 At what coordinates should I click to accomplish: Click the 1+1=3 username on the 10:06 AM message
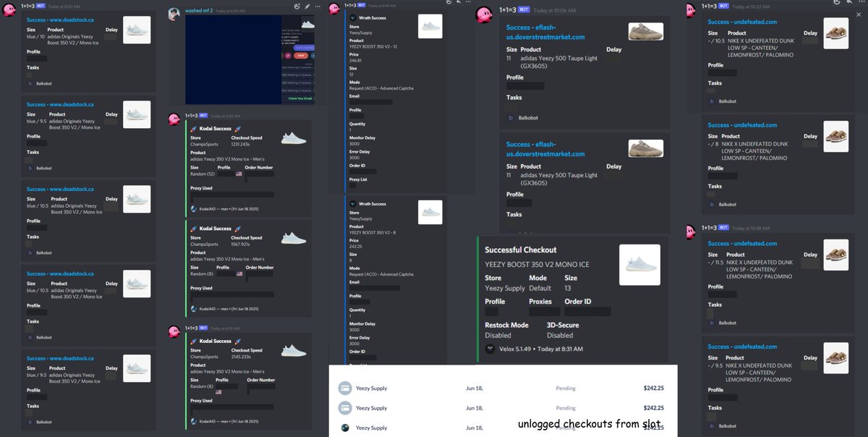pyautogui.click(x=506, y=11)
